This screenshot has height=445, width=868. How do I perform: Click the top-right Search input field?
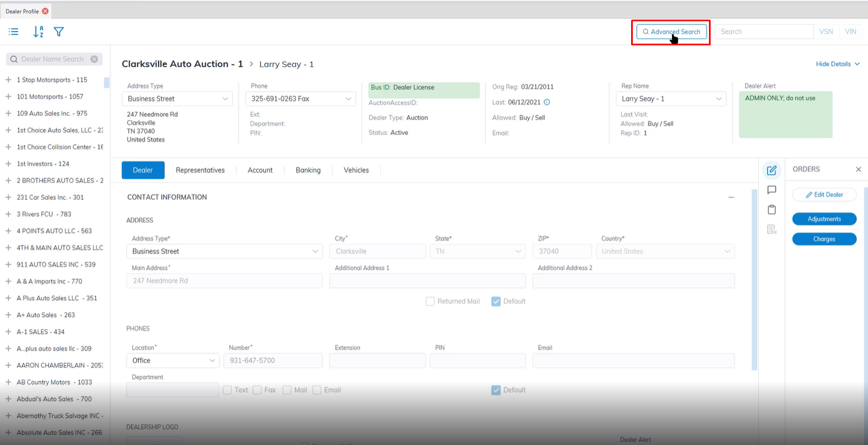[763, 32]
